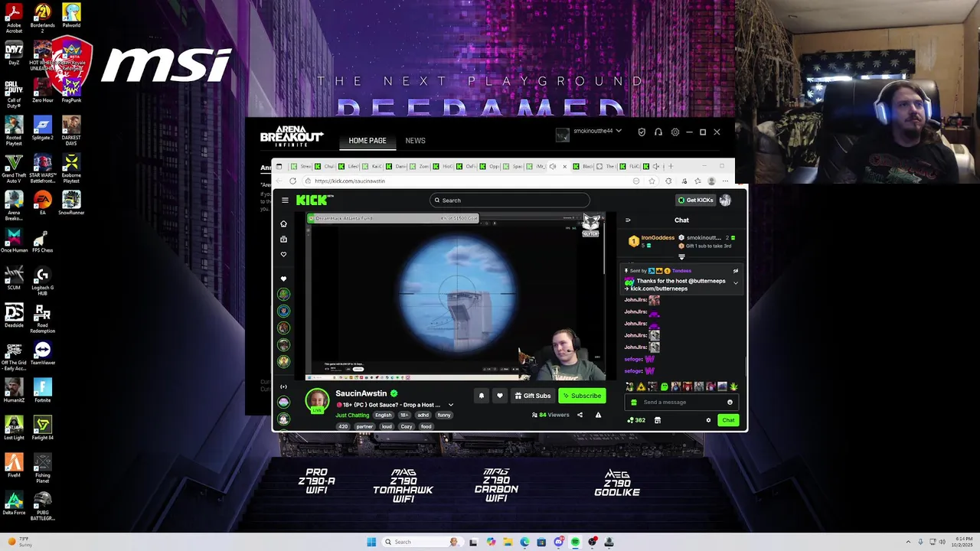This screenshot has width=980, height=551.
Task: Open the Browse icon in Kick sidebar
Action: [x=283, y=239]
